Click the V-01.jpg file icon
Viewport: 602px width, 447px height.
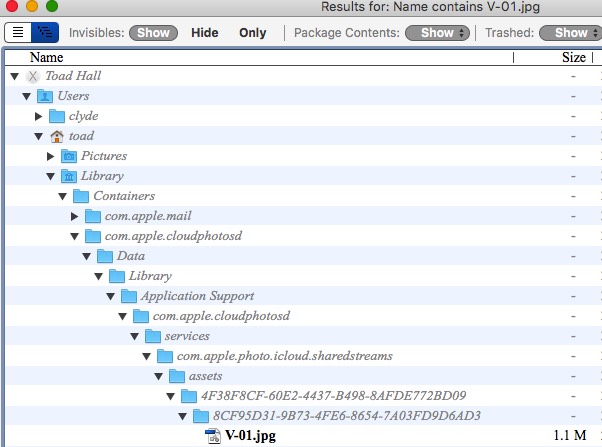pyautogui.click(x=213, y=436)
